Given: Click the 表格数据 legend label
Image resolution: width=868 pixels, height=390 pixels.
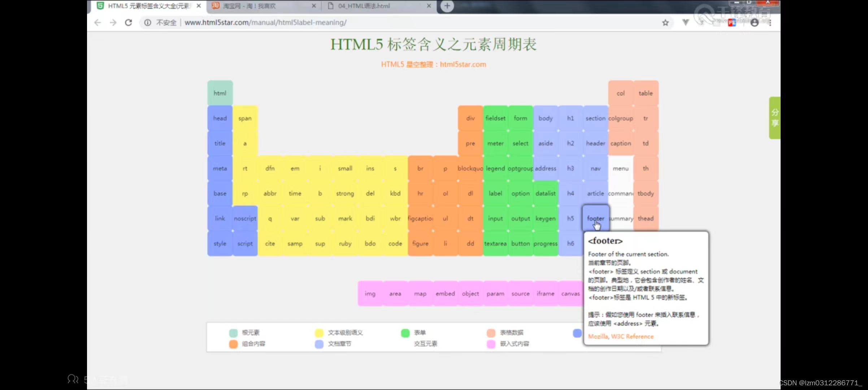Looking at the screenshot, I should tap(512, 333).
